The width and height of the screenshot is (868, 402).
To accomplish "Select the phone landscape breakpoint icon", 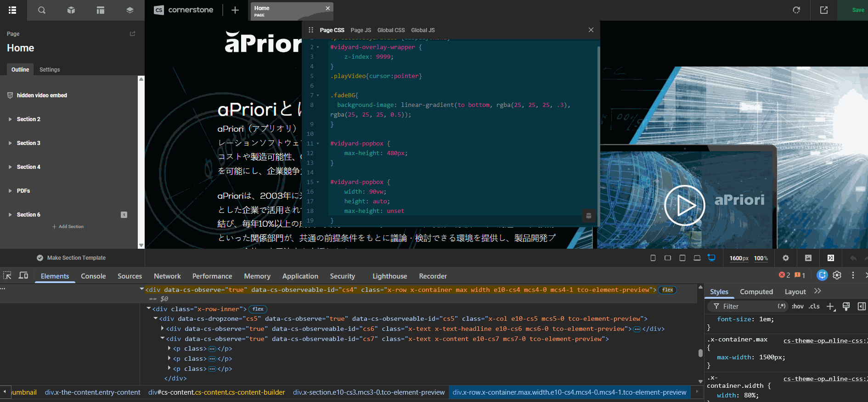I will click(x=668, y=258).
